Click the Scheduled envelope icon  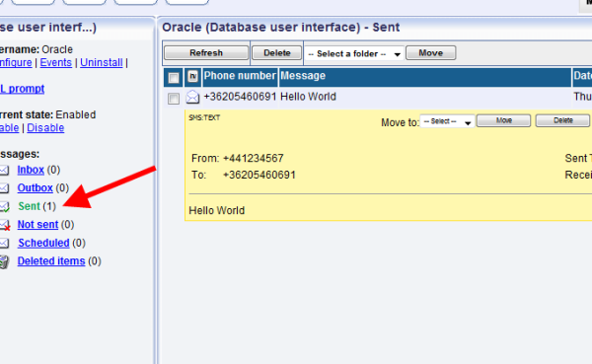[4, 244]
